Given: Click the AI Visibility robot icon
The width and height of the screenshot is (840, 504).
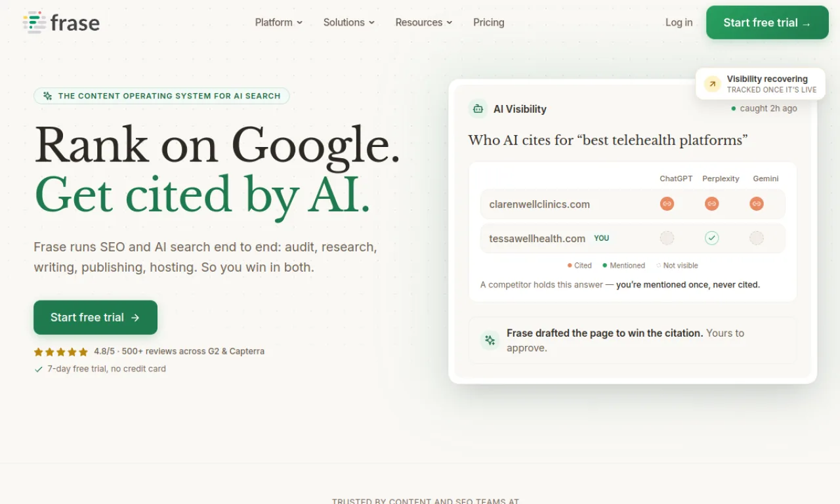Looking at the screenshot, I should (x=478, y=109).
